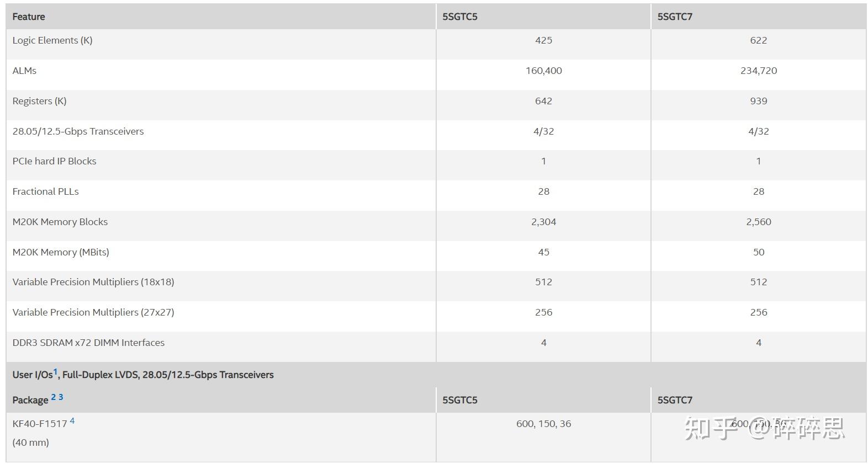Viewport: 868px width, 464px height.
Task: Select the ALMs value 160,400
Action: [543, 71]
